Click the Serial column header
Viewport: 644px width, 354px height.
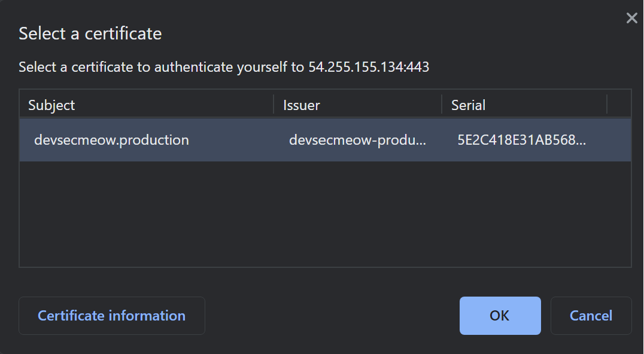point(468,105)
